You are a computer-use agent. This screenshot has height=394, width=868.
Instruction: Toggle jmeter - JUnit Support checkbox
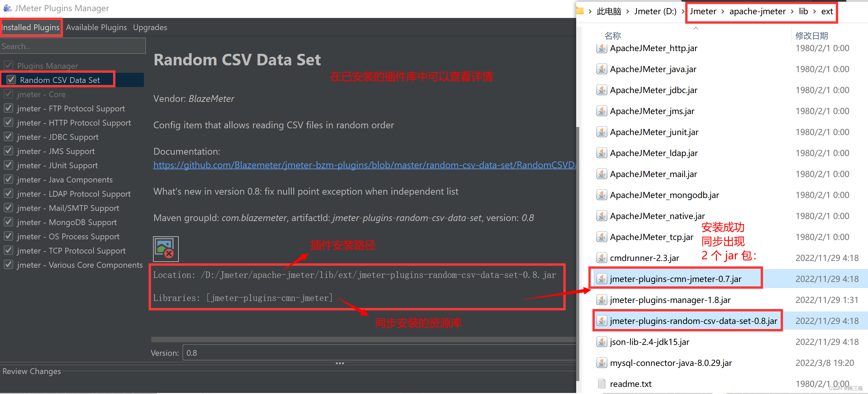[8, 165]
